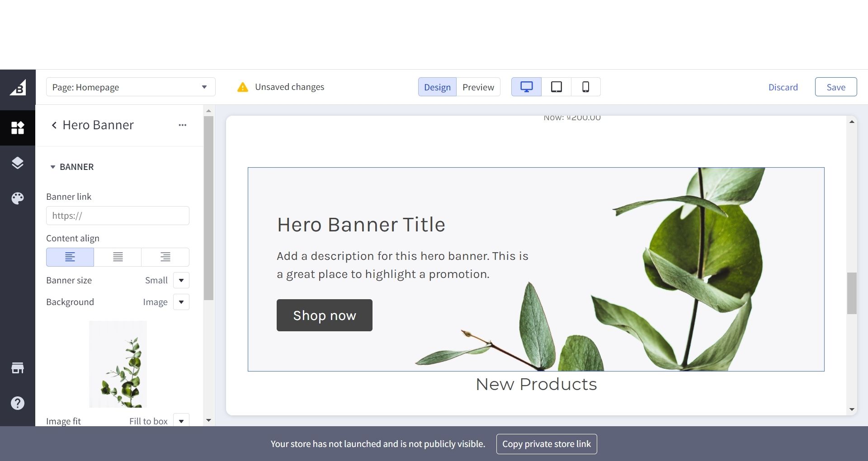Screen dimensions: 868x461
Task: Open the Background type dropdown
Action: (x=181, y=302)
